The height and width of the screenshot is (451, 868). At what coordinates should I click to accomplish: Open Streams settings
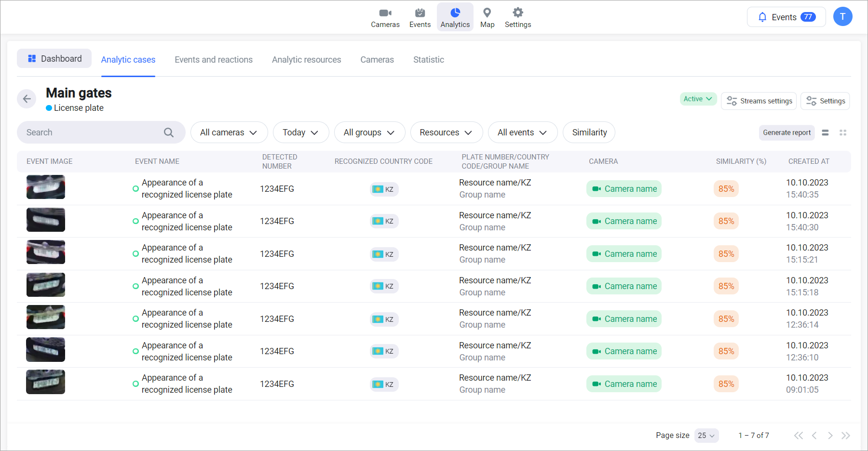[x=759, y=101]
